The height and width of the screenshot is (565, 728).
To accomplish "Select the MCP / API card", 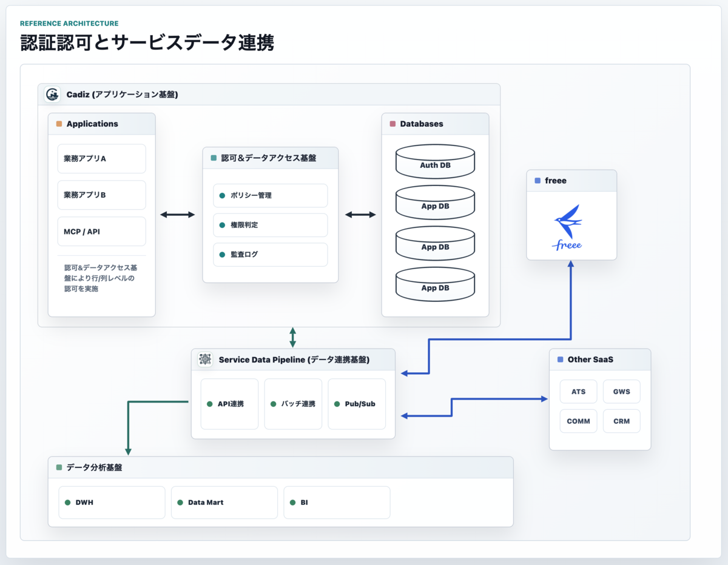I will [102, 232].
